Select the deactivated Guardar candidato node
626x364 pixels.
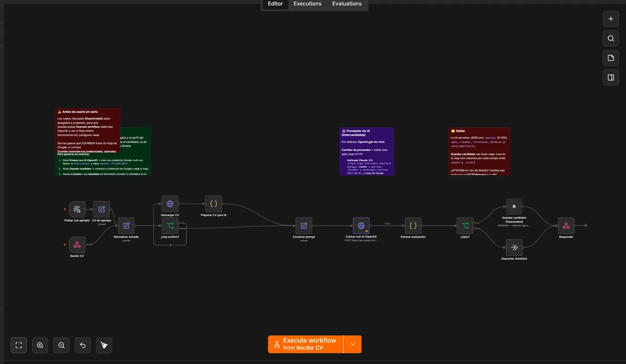pos(514,206)
